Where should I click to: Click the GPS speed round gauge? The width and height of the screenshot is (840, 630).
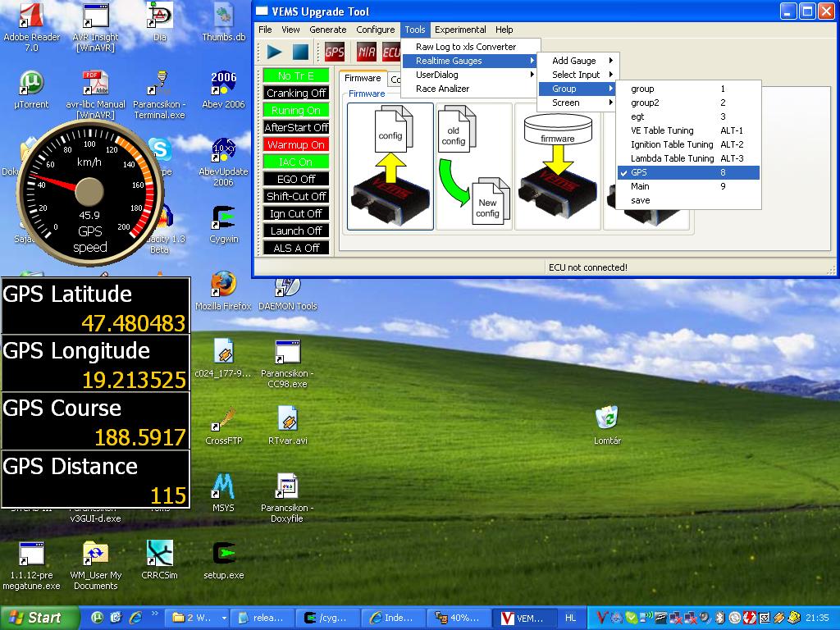pyautogui.click(x=89, y=192)
